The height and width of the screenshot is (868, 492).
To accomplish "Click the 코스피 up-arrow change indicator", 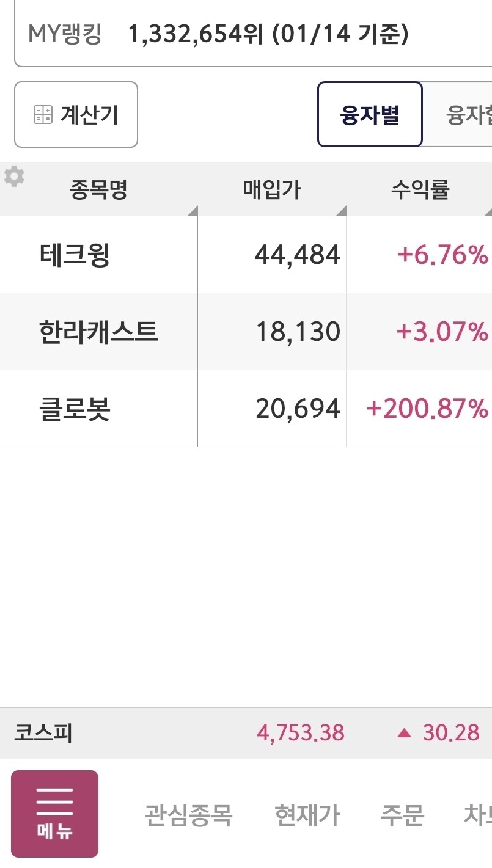I will click(x=404, y=733).
